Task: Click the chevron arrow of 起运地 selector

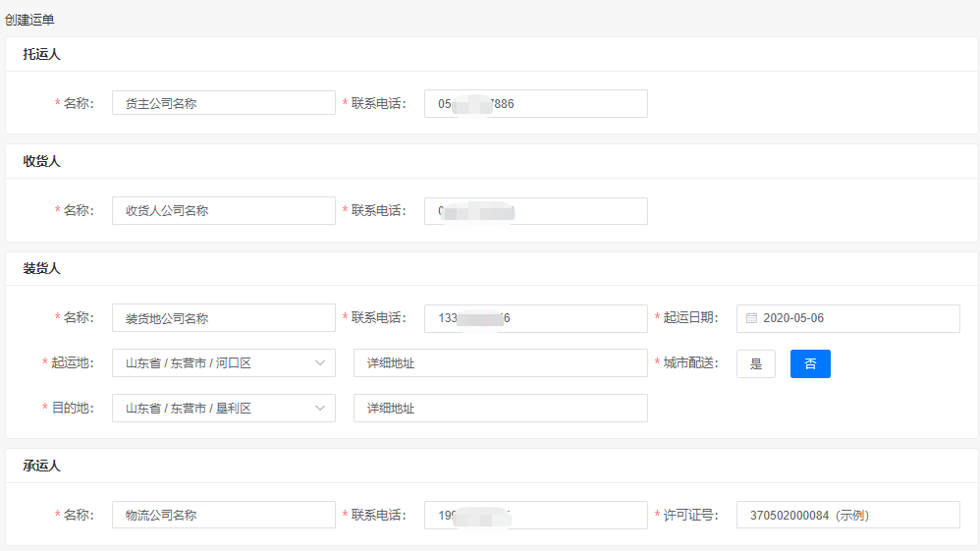Action: point(320,363)
